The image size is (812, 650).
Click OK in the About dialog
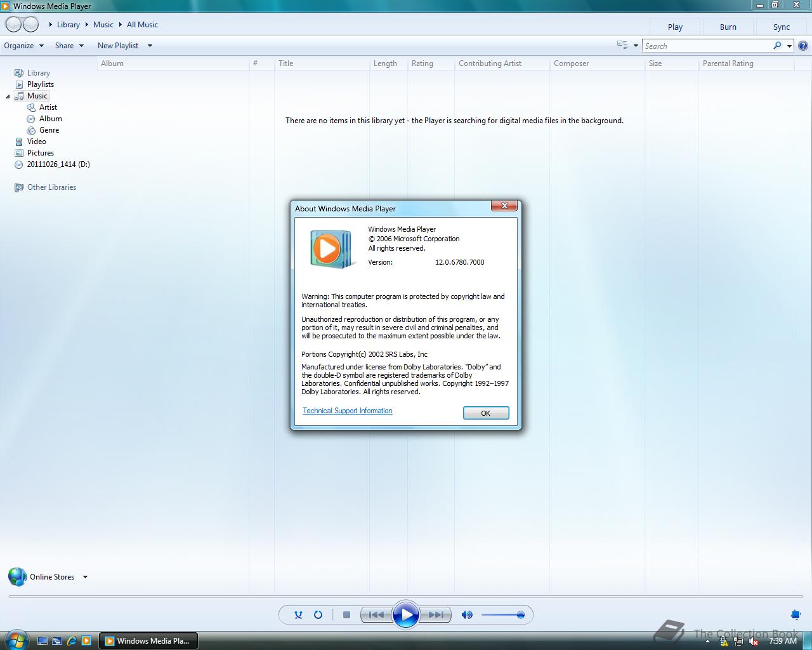click(x=486, y=413)
